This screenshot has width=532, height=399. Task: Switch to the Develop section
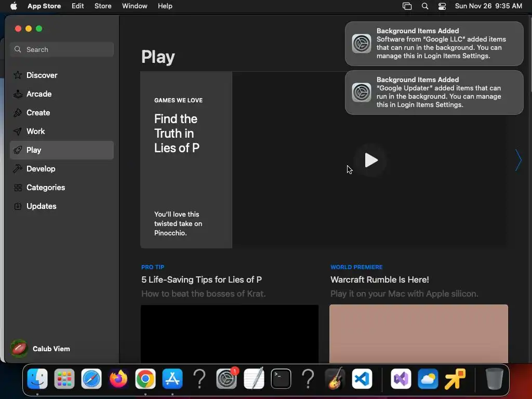pos(62,169)
